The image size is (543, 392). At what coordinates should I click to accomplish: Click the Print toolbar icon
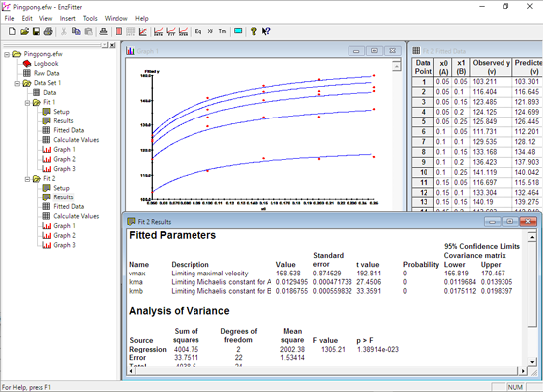[48, 32]
